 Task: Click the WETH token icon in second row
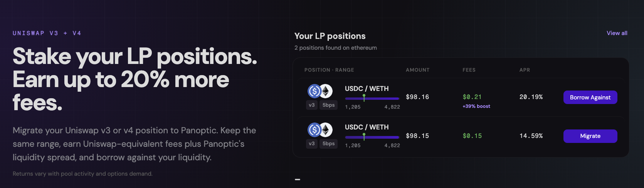(x=326, y=130)
